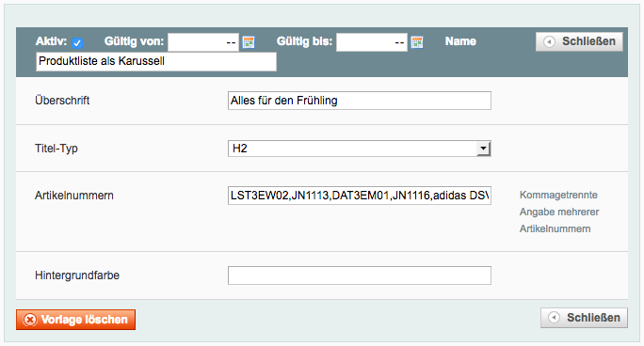Viewport: 644px width, 346px height.
Task: Click the arrow icon in the top Schließen button
Action: tap(549, 41)
